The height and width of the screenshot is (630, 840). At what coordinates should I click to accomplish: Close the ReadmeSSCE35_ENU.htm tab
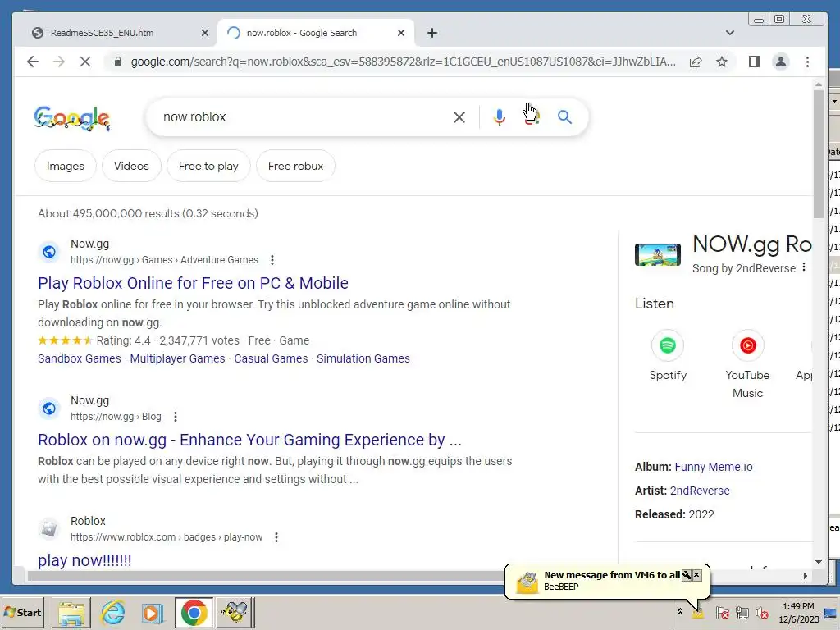click(x=204, y=33)
